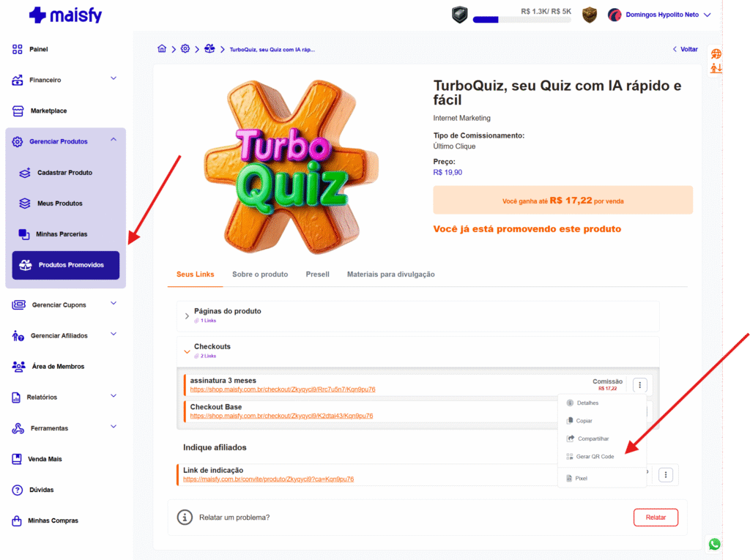Select Gerar QR Code menu entry
750x560 pixels.
(x=590, y=457)
